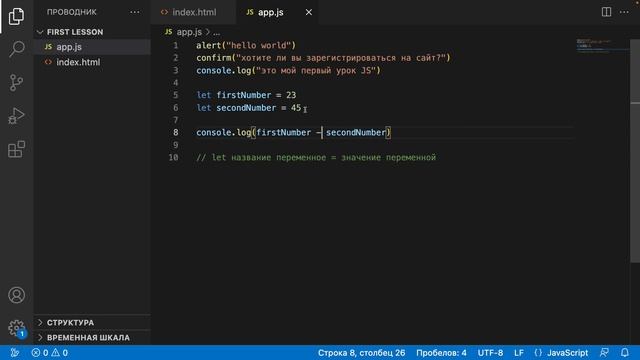The width and height of the screenshot is (640, 360).
Task: Select language mode JavaScript
Action: pyautogui.click(x=567, y=353)
